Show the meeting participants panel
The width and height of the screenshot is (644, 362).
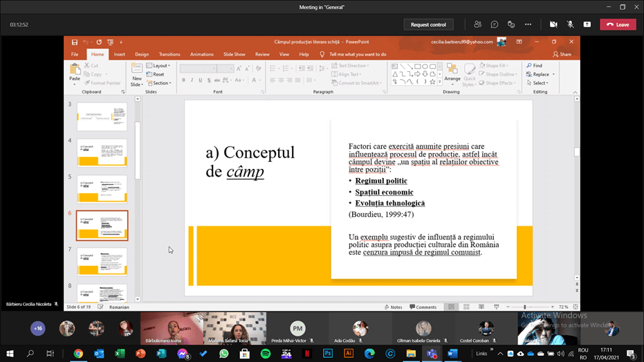pyautogui.click(x=477, y=24)
